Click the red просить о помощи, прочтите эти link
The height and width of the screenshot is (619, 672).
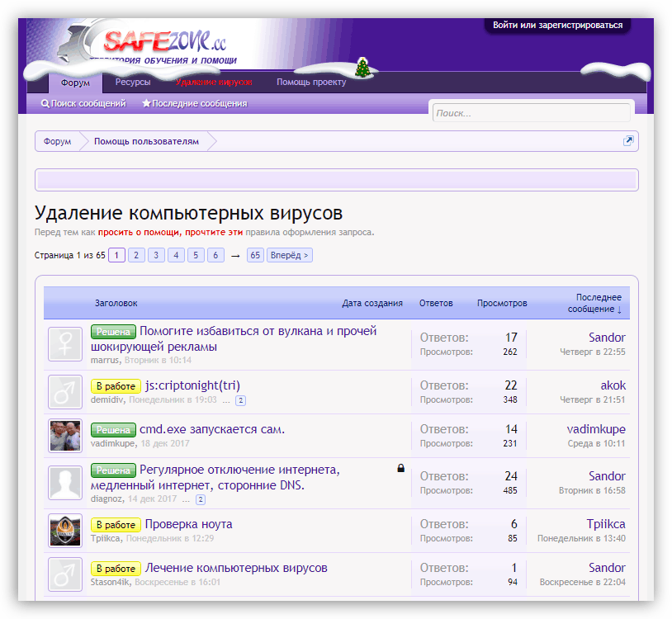click(x=170, y=232)
